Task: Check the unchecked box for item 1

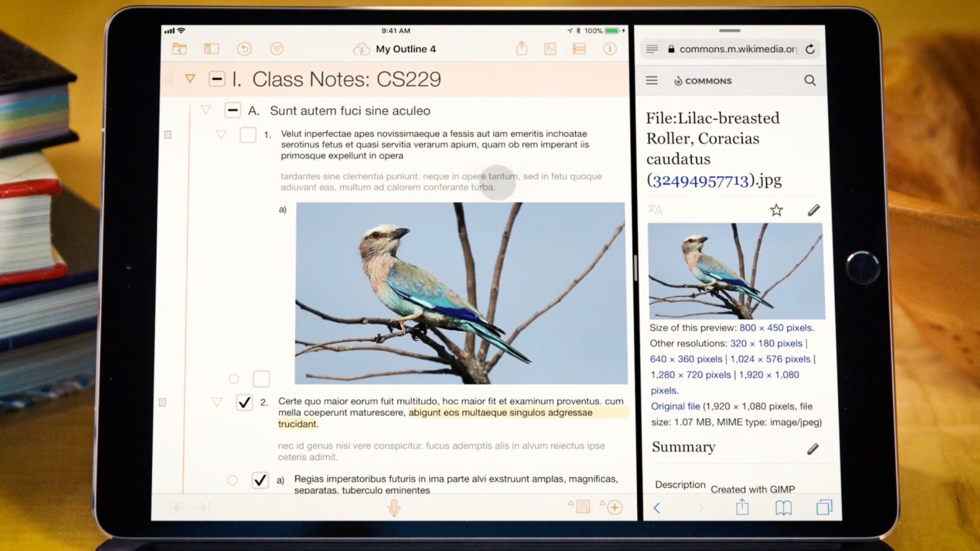Action: coord(248,135)
